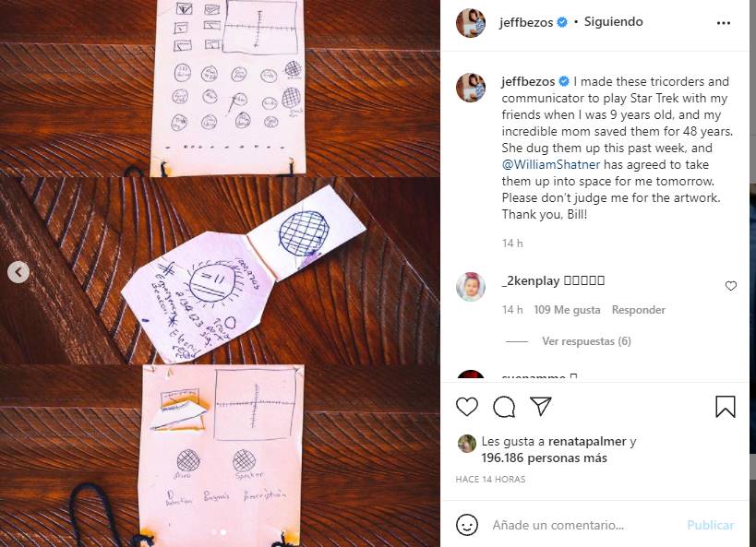This screenshot has width=756, height=547.
Task: Go to previous photo with left arrow
Action: (18, 272)
